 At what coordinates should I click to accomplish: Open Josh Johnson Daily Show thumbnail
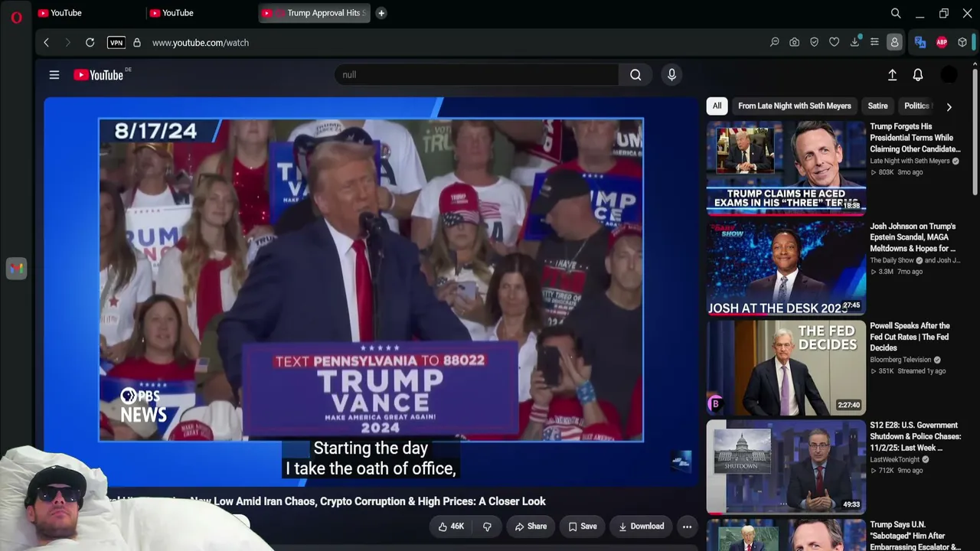tap(786, 268)
